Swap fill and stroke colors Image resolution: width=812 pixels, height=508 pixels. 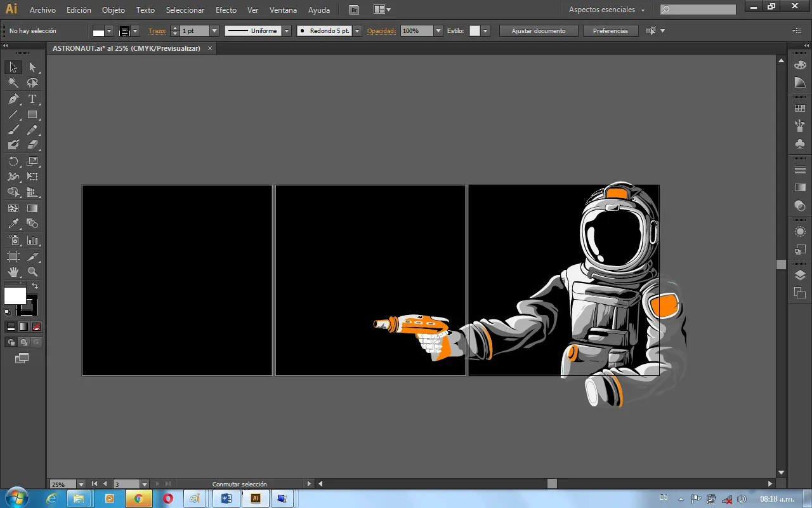coord(35,286)
